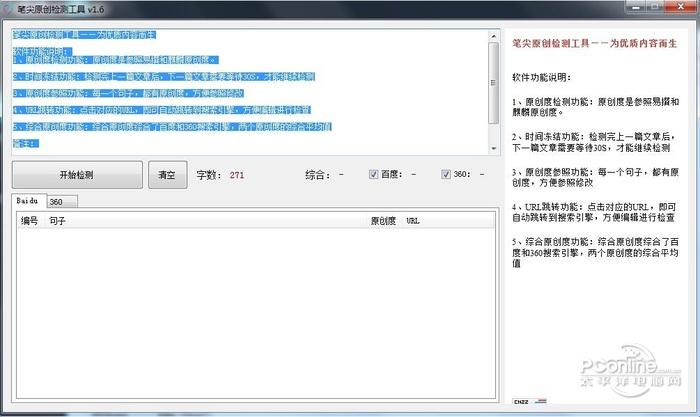Viewport: 700px width, 417px height.
Task: Click the red heading 笔尖原创检测工具 text
Action: click(x=595, y=43)
